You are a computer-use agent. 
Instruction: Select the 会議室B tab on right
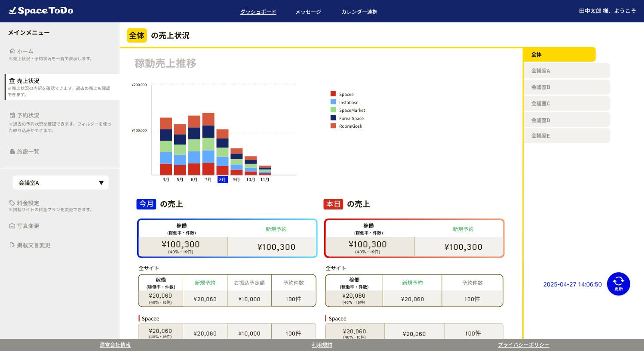point(567,87)
